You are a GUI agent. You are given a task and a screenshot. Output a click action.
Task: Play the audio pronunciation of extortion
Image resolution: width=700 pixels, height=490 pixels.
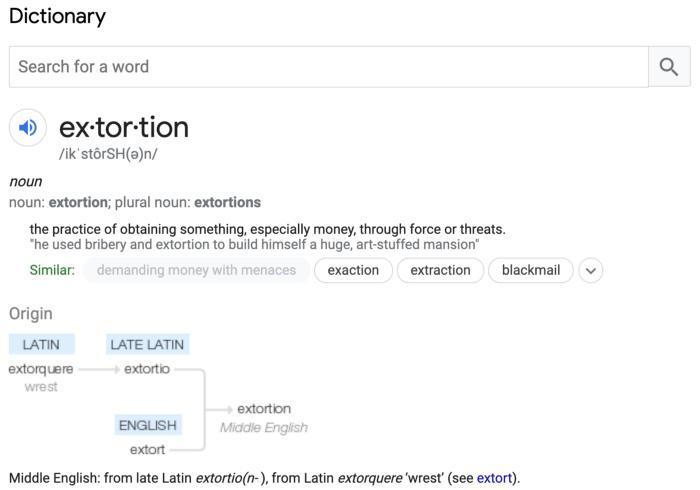[28, 128]
